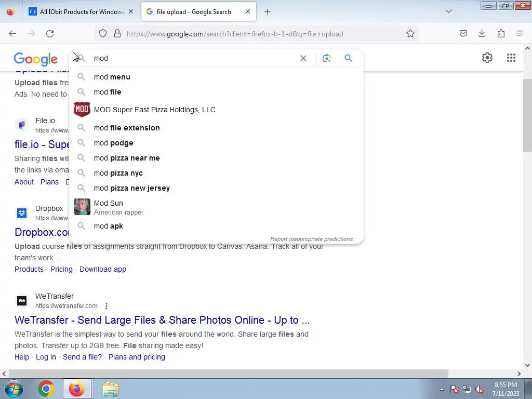Screen dimensions: 532x399
Task: Launch Chrome from the taskbar
Action: click(46, 389)
